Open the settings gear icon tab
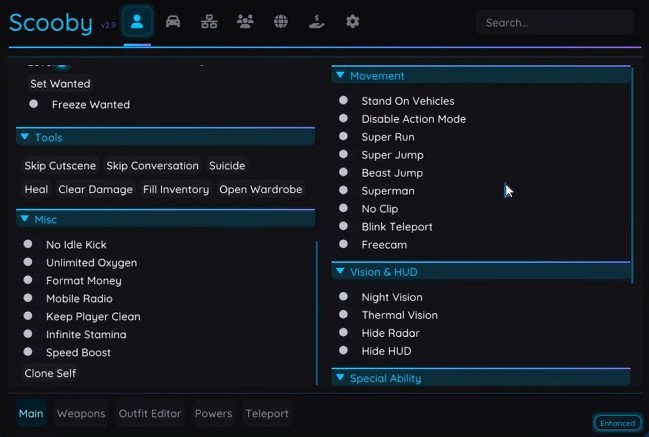649x437 pixels. click(353, 22)
